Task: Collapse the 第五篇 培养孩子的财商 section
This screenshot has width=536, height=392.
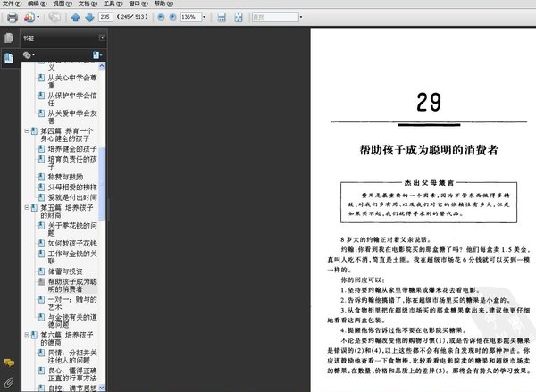Action: (x=27, y=207)
